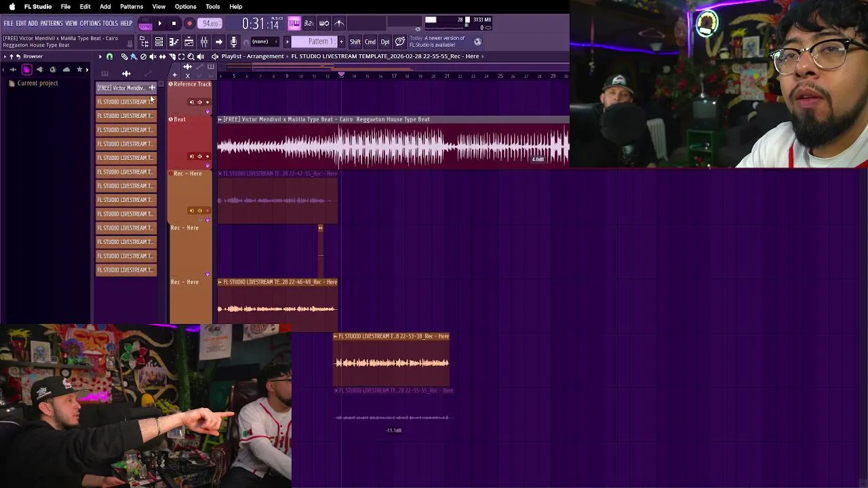Select the playlist Slip tool
The width and height of the screenshot is (868, 488).
point(163,56)
